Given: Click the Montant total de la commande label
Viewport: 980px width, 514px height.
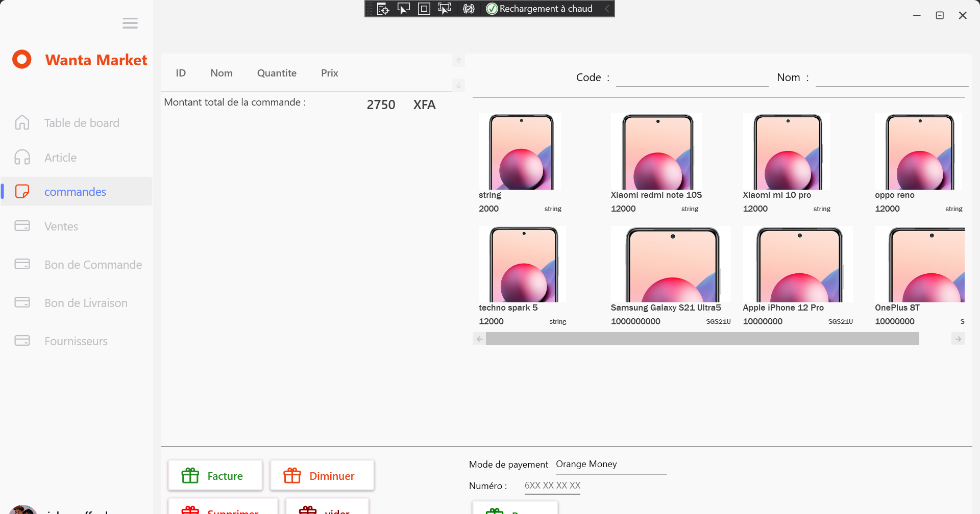Looking at the screenshot, I should 235,102.
